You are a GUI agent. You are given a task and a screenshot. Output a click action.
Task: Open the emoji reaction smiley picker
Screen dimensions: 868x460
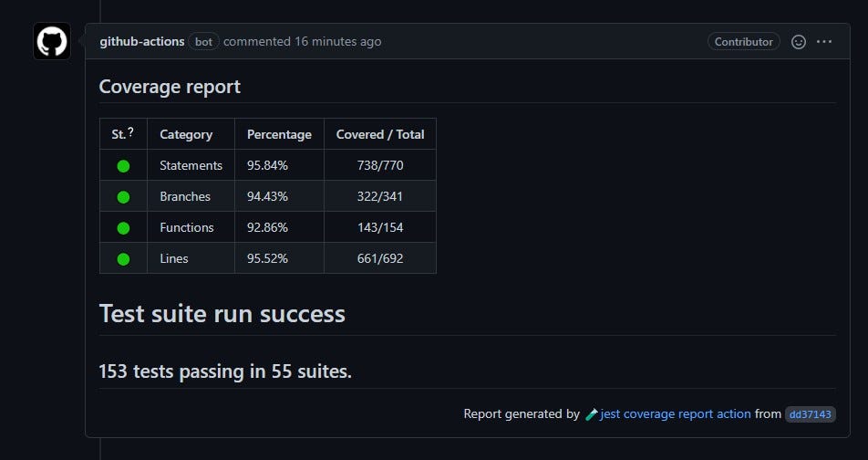click(799, 42)
